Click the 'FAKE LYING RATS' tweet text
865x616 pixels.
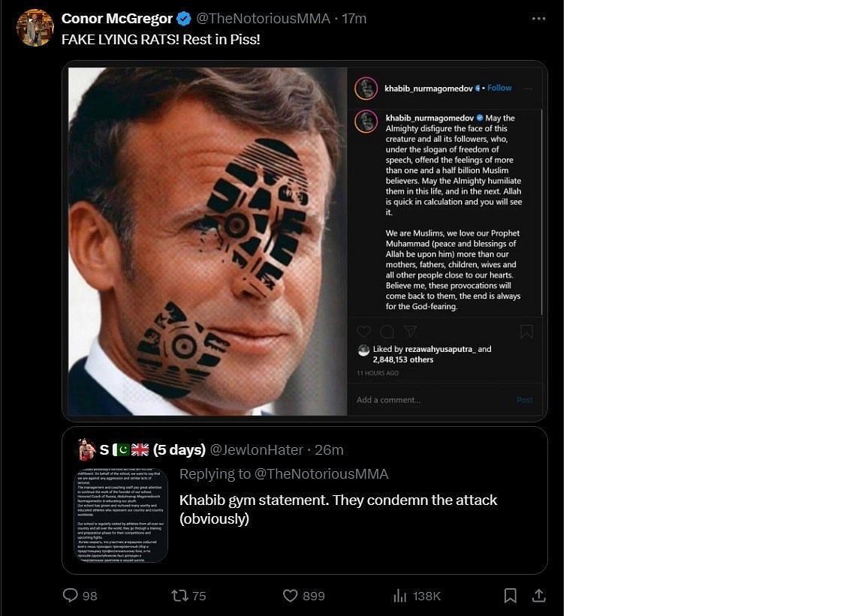[161, 39]
